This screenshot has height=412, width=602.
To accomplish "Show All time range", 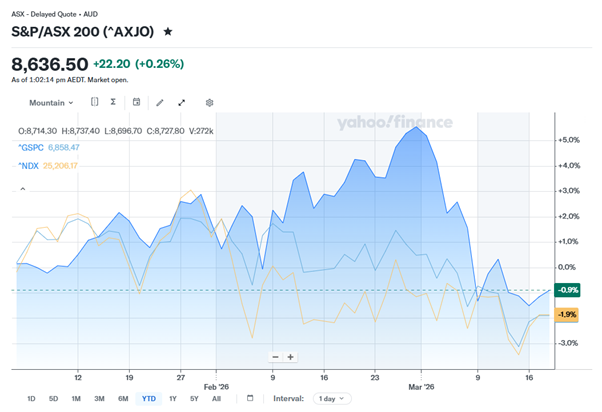I will [216, 399].
